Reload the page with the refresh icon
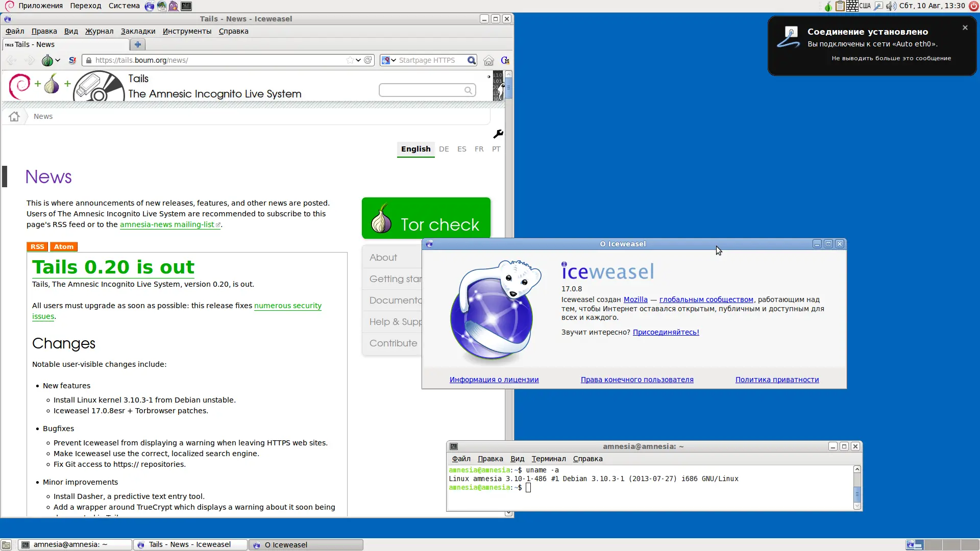980x551 pixels. pyautogui.click(x=368, y=60)
